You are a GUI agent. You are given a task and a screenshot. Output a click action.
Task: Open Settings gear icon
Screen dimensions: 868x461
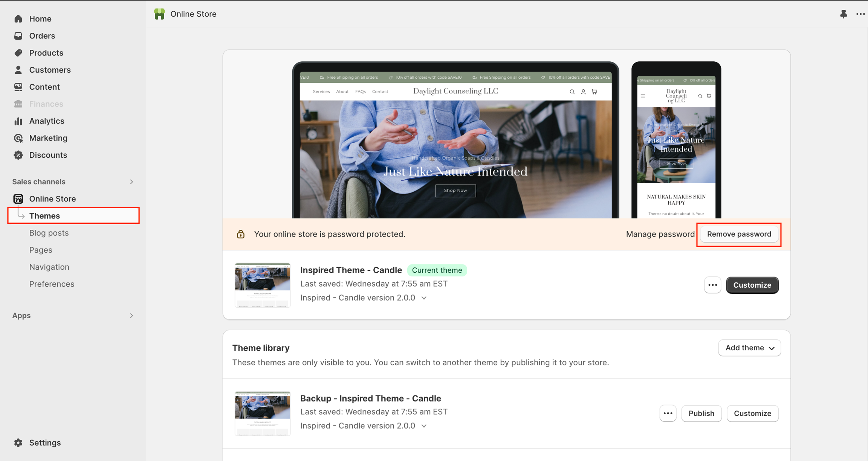click(x=18, y=443)
